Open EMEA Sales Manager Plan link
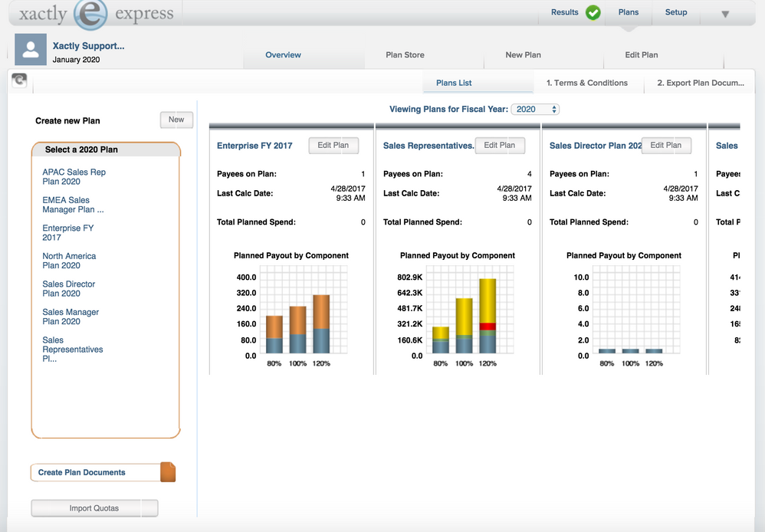Viewport: 765px width, 532px height. point(73,205)
